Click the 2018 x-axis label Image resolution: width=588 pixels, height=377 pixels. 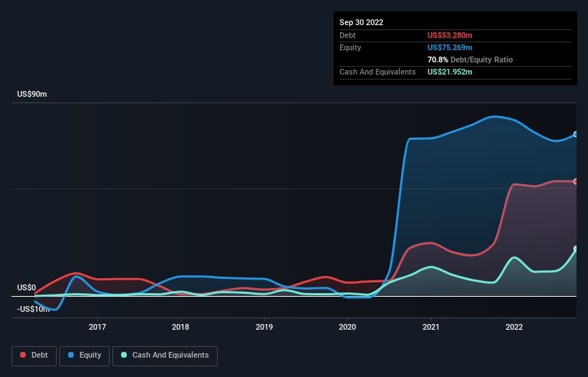pos(180,327)
